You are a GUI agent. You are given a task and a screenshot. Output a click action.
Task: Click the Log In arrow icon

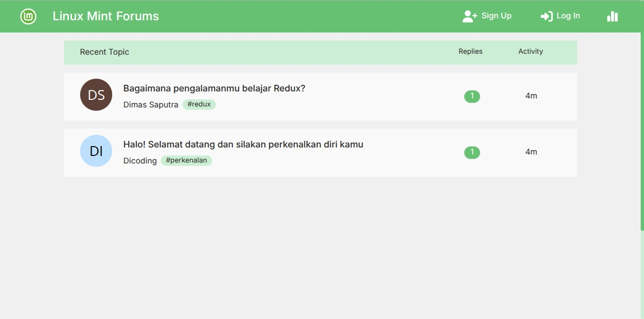tap(546, 16)
